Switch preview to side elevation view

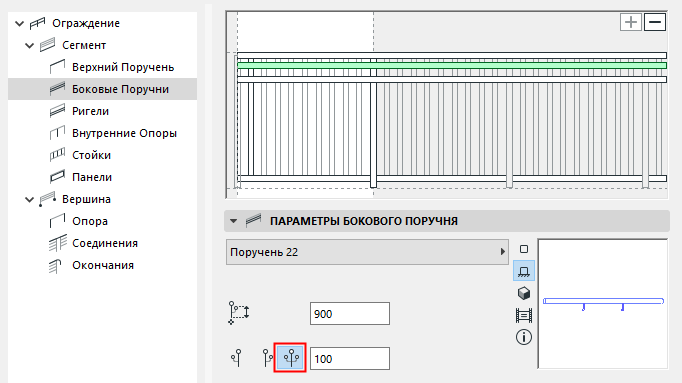[524, 272]
